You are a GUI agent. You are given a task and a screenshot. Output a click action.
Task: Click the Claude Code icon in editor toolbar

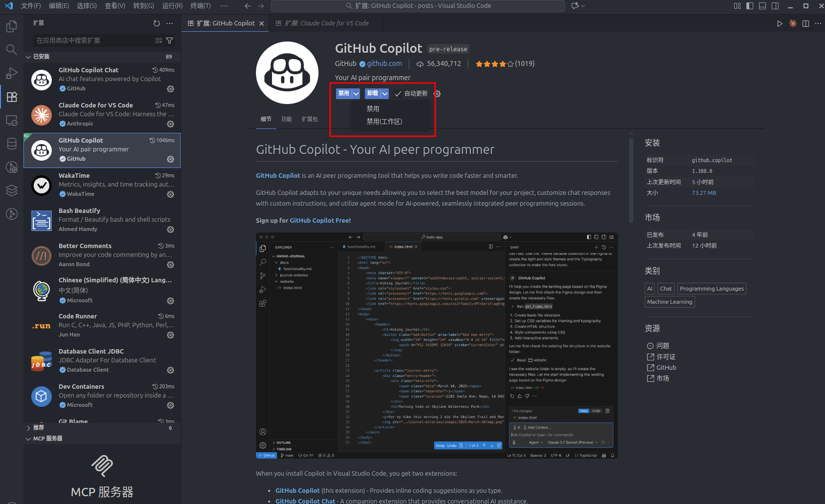(x=793, y=23)
